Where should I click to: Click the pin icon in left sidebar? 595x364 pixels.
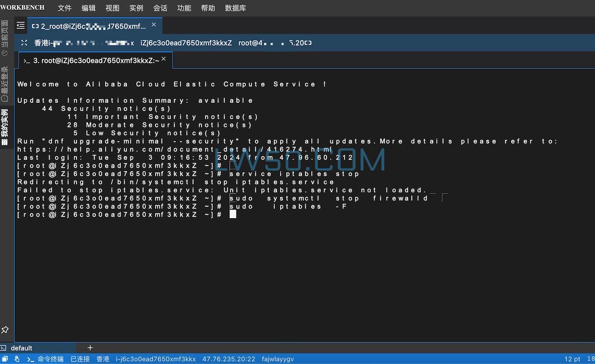click(5, 329)
